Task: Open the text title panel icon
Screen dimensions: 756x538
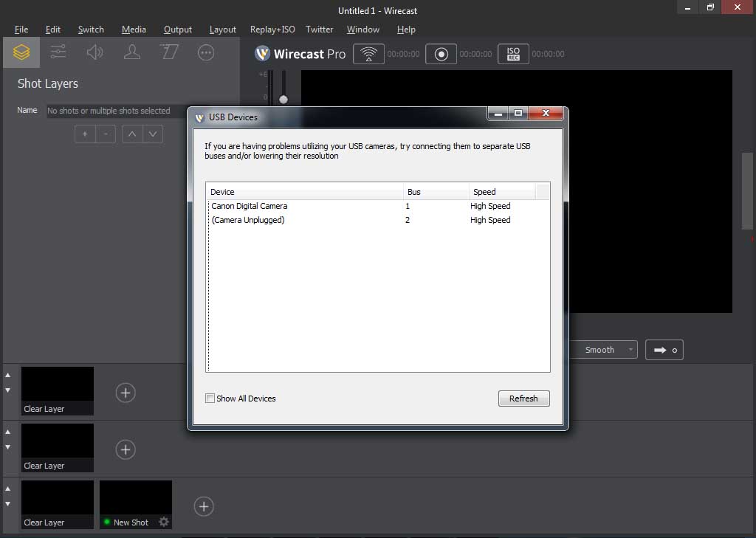Action: tap(169, 52)
